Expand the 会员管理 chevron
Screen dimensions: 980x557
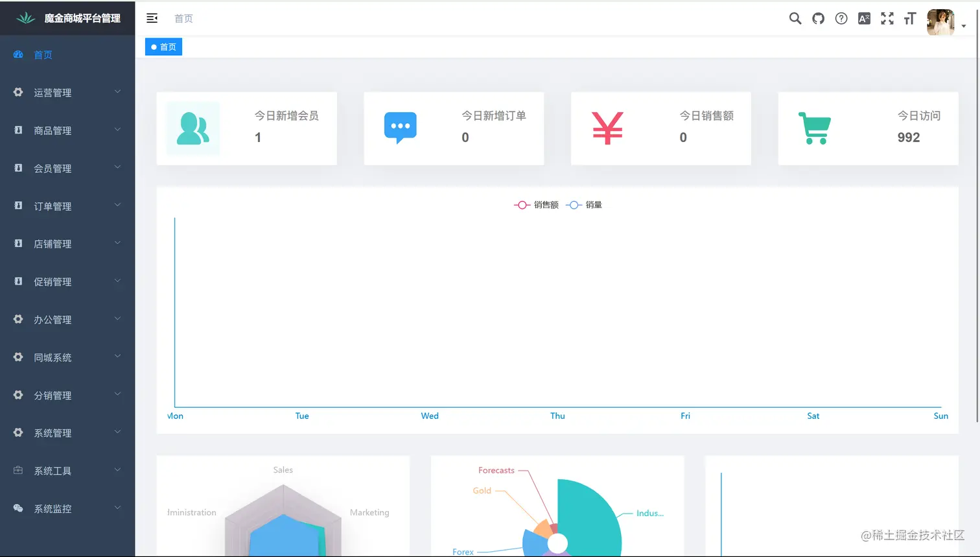[x=118, y=167]
